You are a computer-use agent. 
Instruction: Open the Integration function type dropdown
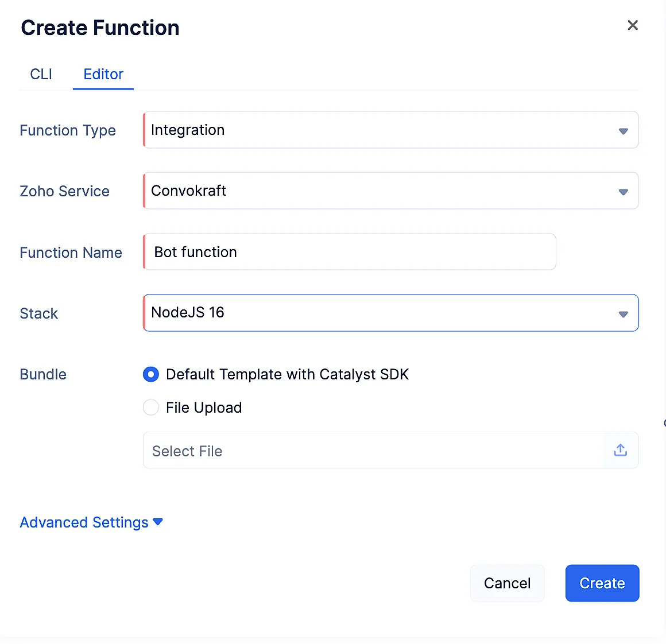click(x=391, y=130)
